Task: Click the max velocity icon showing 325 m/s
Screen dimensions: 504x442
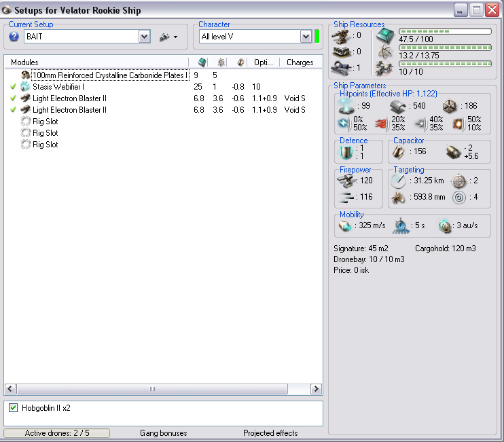Action: (346, 226)
